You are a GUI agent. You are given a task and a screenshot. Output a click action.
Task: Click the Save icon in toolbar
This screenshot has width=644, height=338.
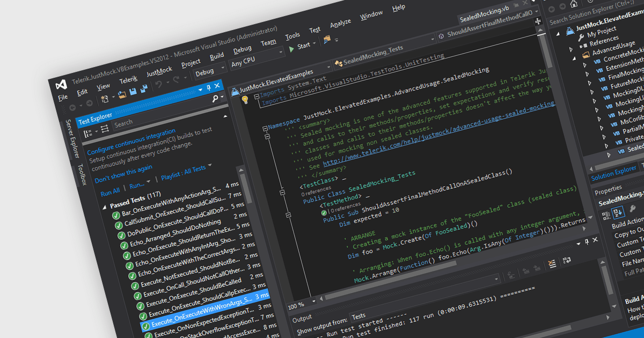133,92
